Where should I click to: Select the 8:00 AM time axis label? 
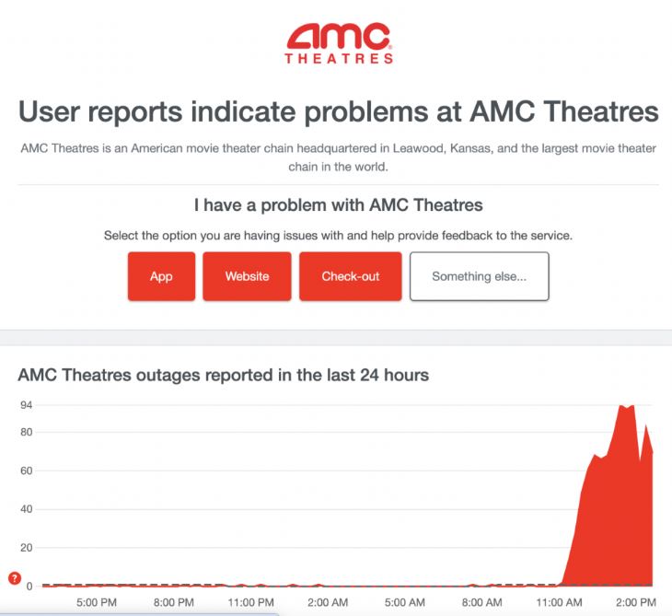point(481,603)
